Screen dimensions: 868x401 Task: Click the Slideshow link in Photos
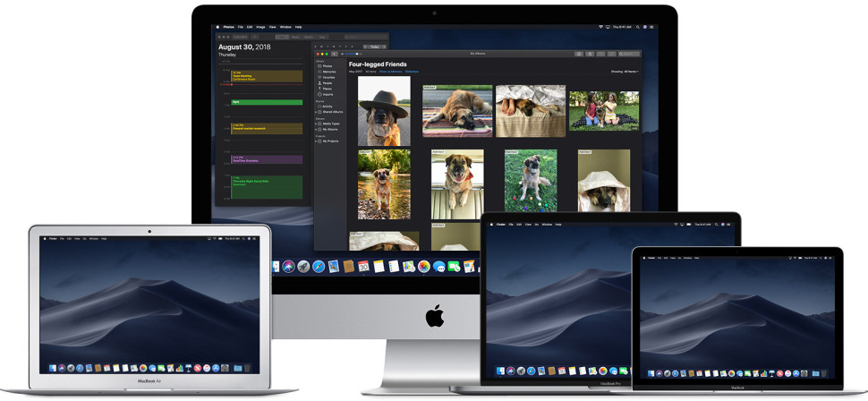click(412, 72)
